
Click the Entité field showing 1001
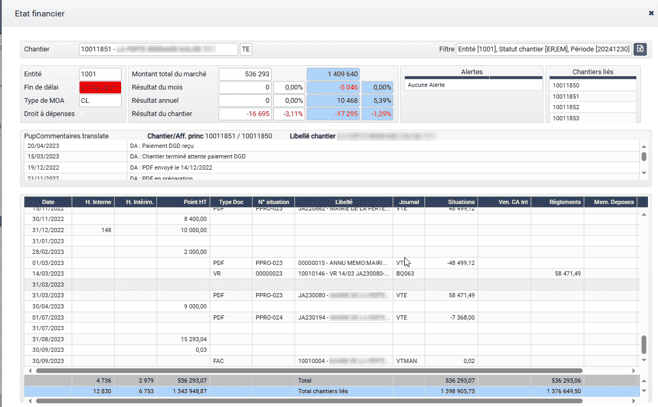coord(99,74)
